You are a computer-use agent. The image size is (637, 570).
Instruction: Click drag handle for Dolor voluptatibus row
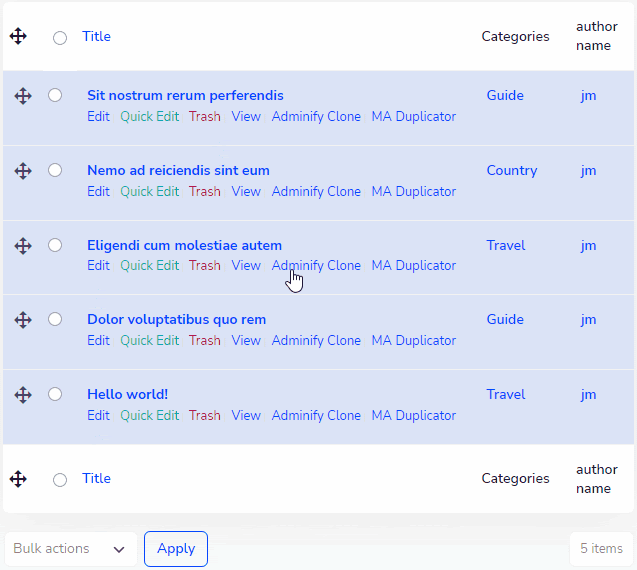pyautogui.click(x=23, y=320)
